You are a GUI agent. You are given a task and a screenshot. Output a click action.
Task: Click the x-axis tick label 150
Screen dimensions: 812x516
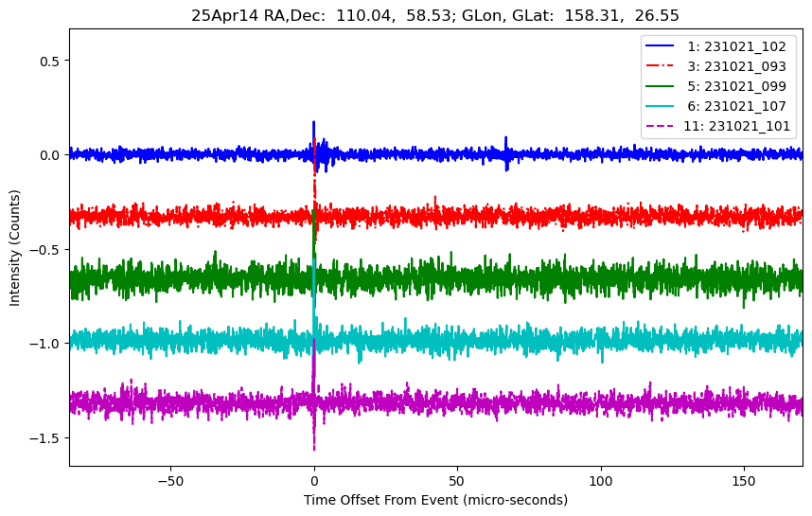744,481
